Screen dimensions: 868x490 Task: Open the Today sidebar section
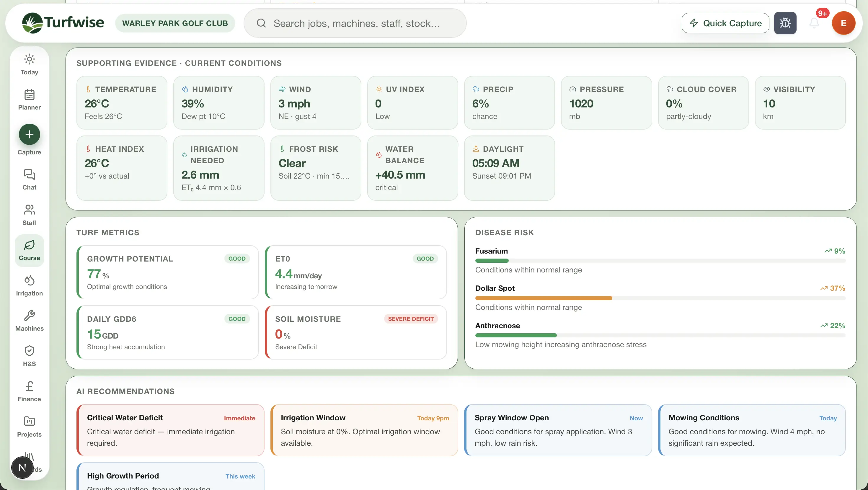pyautogui.click(x=29, y=64)
